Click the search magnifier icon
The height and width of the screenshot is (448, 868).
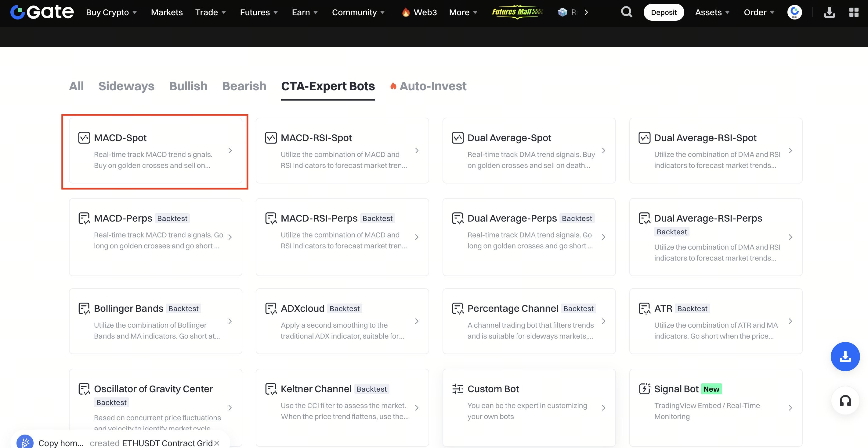(x=626, y=12)
